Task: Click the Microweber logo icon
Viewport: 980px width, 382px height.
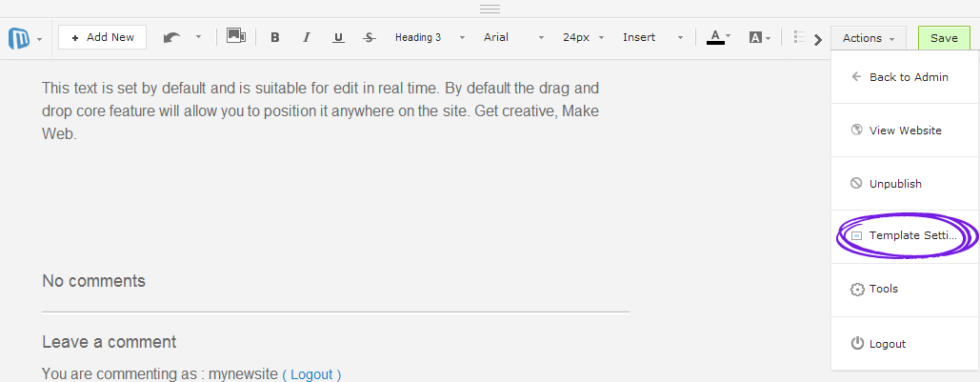Action: pos(19,38)
